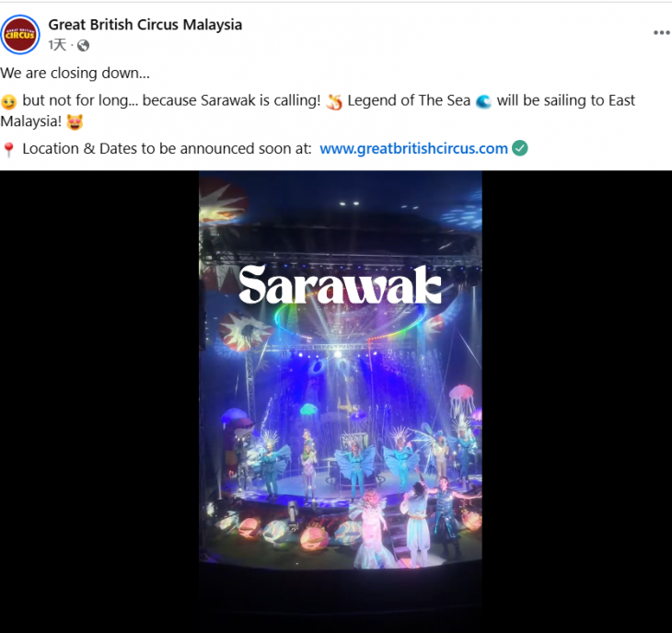Click the 'We are closing down...' text
Viewport: 672px width, 633px height.
pyautogui.click(x=75, y=73)
